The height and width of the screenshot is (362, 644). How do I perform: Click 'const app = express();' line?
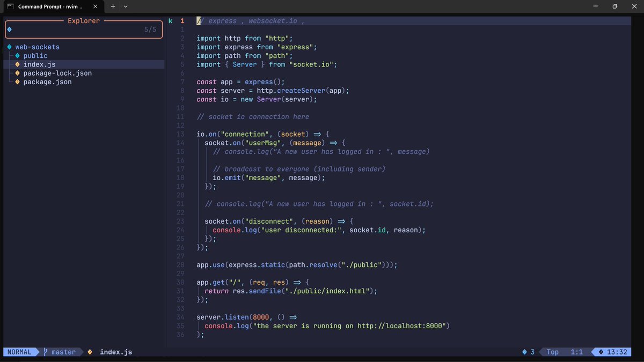(x=240, y=82)
